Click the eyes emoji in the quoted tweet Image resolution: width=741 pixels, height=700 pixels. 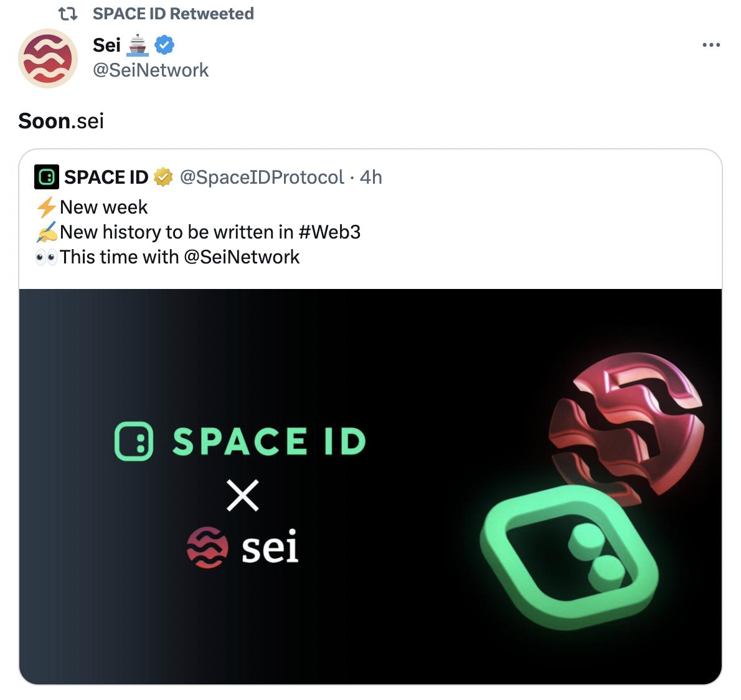click(46, 256)
